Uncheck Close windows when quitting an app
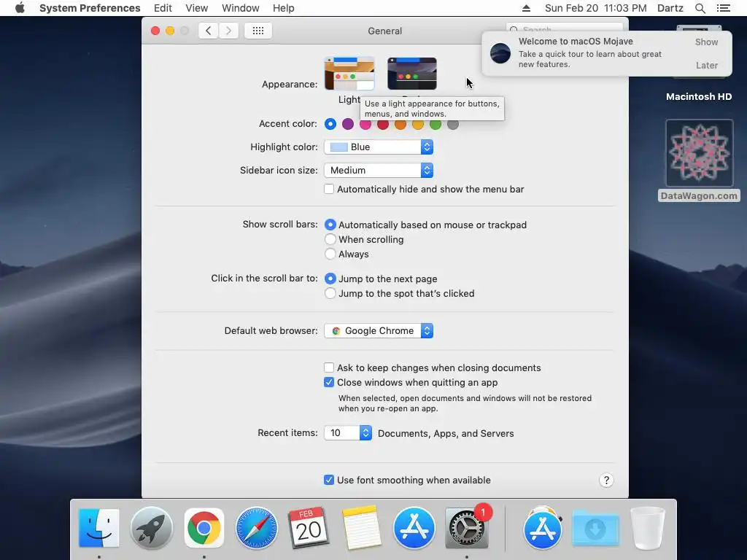The width and height of the screenshot is (747, 560). click(329, 382)
